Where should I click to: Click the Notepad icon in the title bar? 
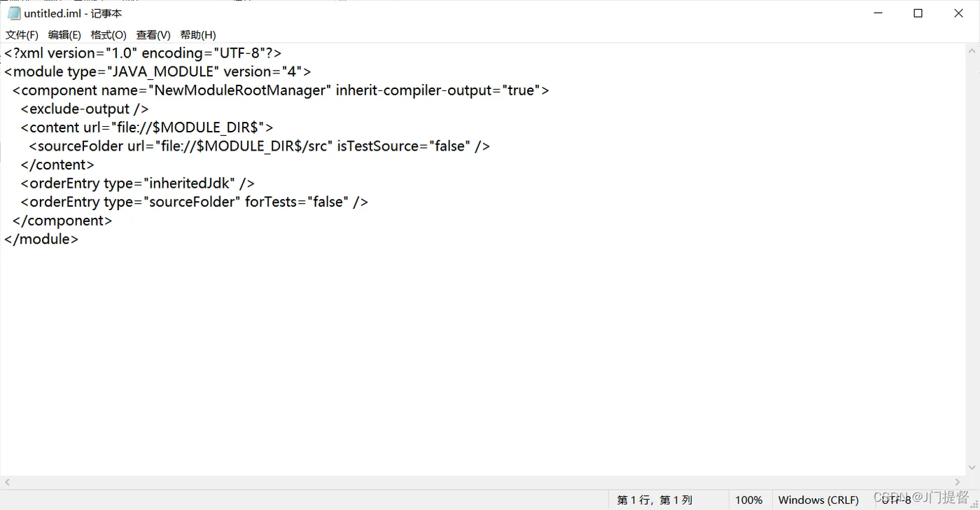[14, 13]
